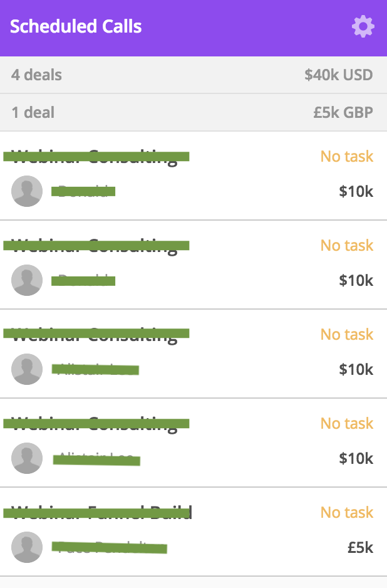
Task: Open the last deal's redacted title
Action: (98, 512)
